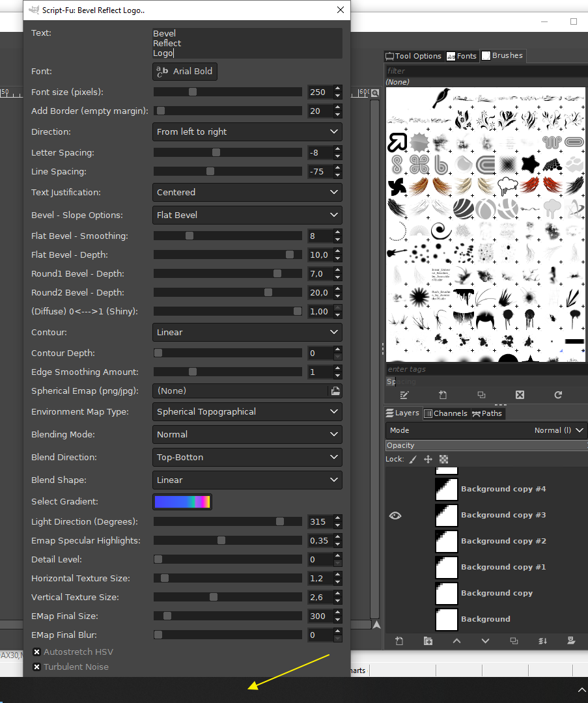Open the Blend Shape dropdown
The width and height of the screenshot is (588, 703).
[x=247, y=480]
